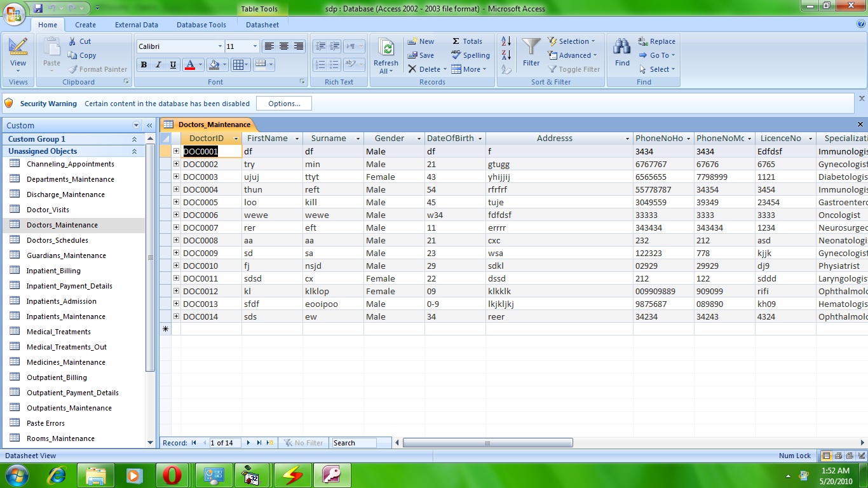The width and height of the screenshot is (868, 488).
Task: Switch to Datasheet ribbon tab
Action: tap(262, 25)
